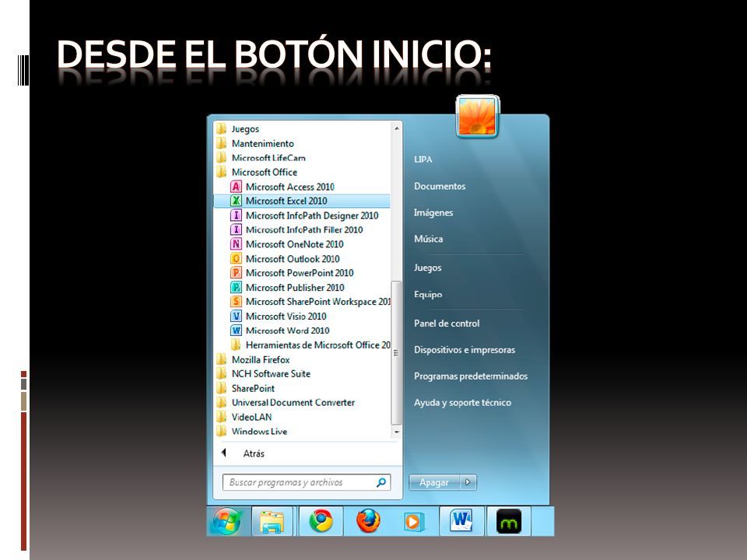Click the search magnifier icon
Image resolution: width=747 pixels, height=560 pixels.
(381, 482)
